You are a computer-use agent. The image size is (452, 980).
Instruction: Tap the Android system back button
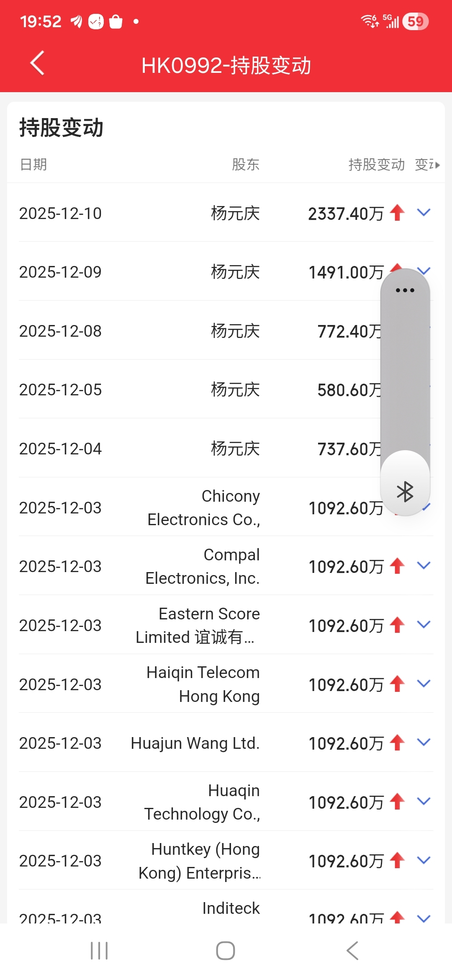[352, 950]
